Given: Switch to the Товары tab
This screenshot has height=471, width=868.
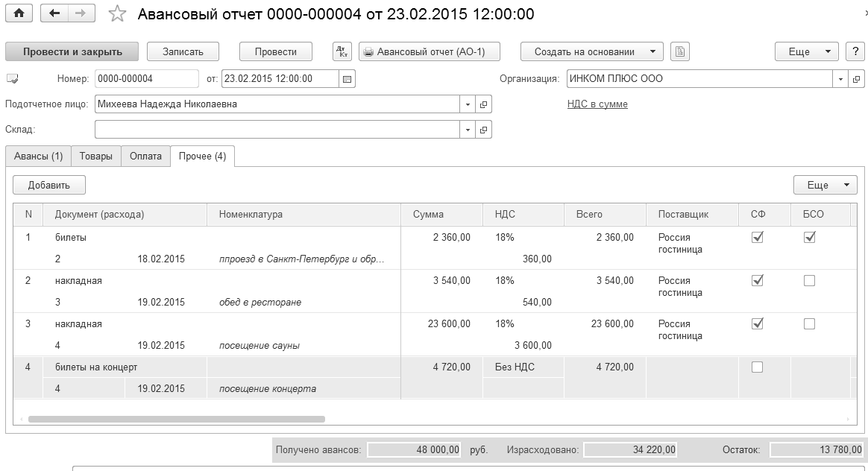Looking at the screenshot, I should click(95, 156).
